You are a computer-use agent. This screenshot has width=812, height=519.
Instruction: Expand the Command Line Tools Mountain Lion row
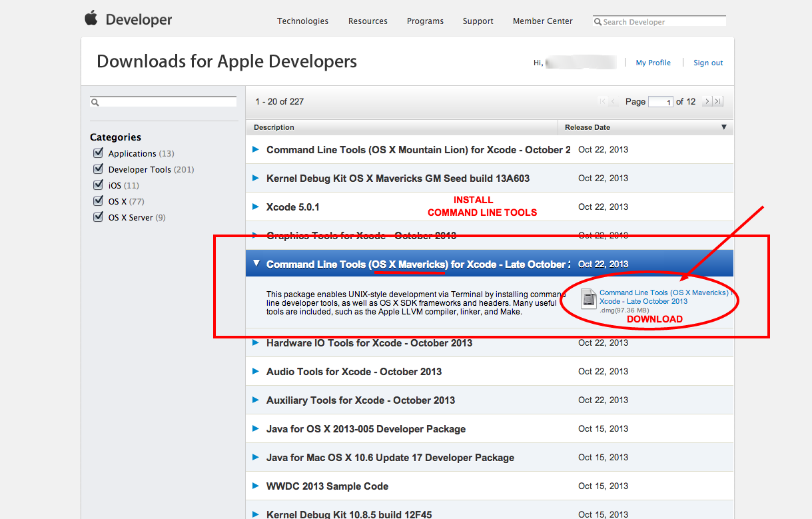(256, 149)
